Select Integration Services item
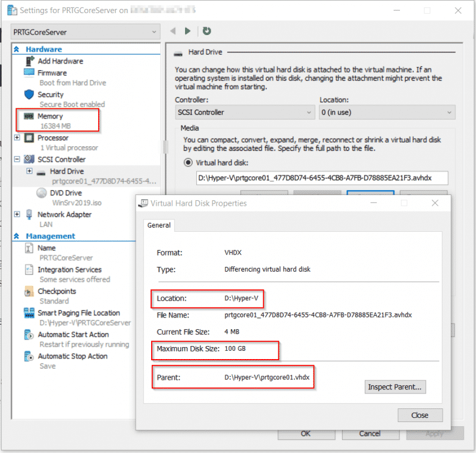Image resolution: width=476 pixels, height=453 pixels. pyautogui.click(x=70, y=269)
